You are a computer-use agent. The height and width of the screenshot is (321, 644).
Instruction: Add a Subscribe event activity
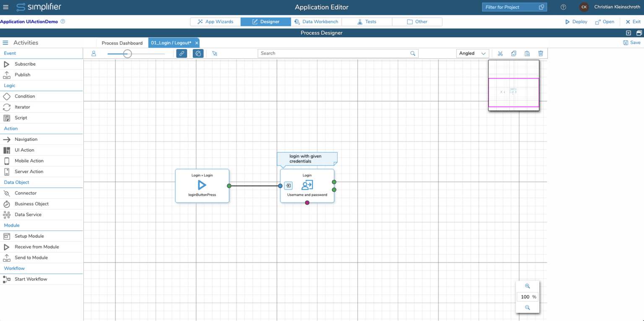point(42,64)
